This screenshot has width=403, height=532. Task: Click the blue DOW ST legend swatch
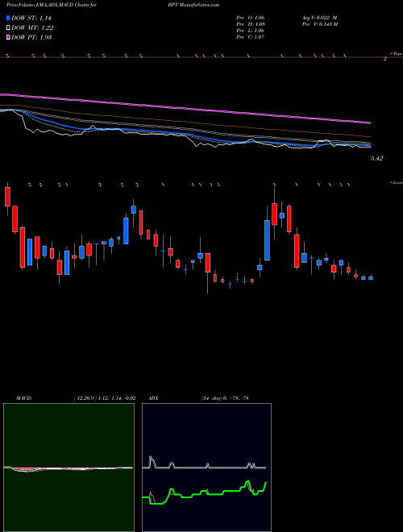point(8,19)
